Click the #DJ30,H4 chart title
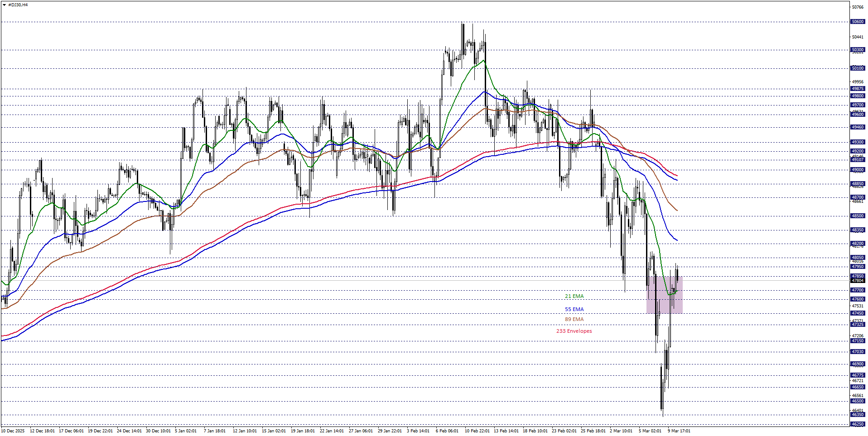 18,5
